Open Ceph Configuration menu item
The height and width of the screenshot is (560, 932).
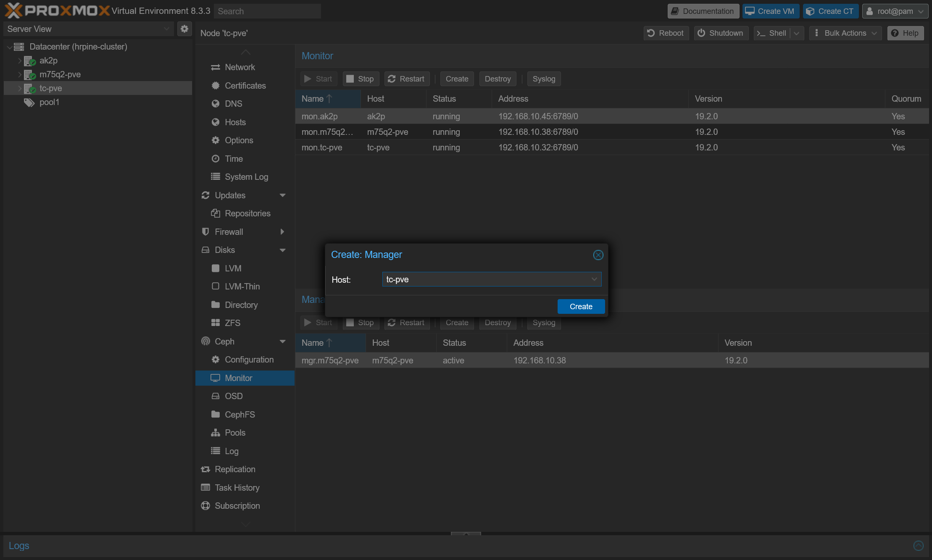pos(245,360)
